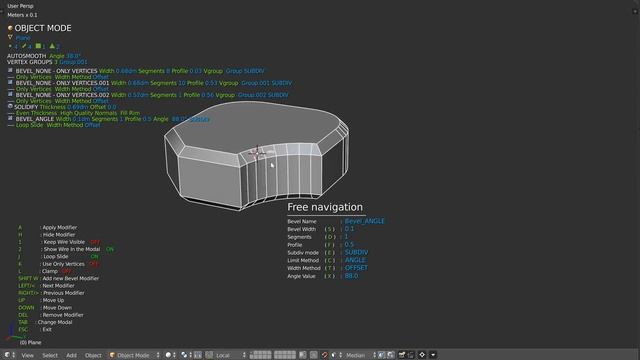
Task: Open the Select menu
Action: [x=50, y=356]
